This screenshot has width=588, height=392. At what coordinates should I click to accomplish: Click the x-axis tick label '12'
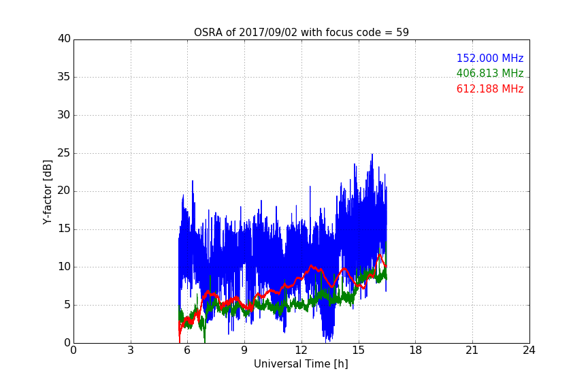301,350
